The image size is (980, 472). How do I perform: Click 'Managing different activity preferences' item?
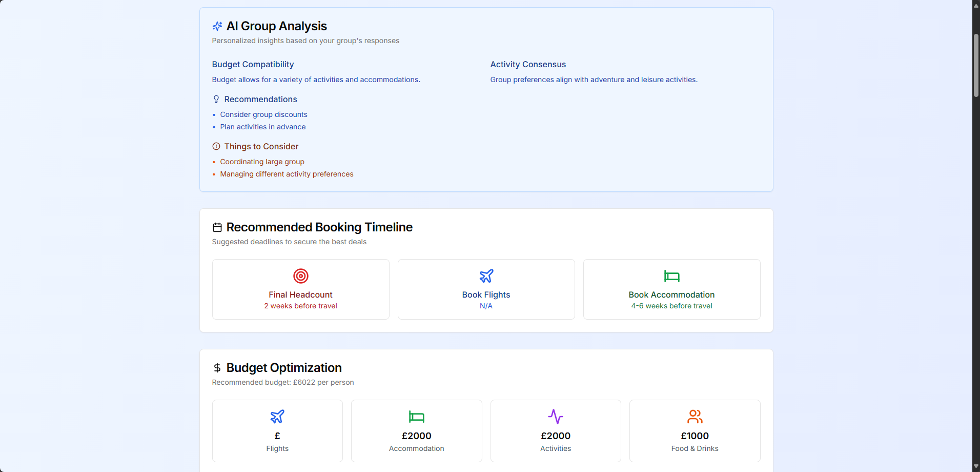click(287, 174)
